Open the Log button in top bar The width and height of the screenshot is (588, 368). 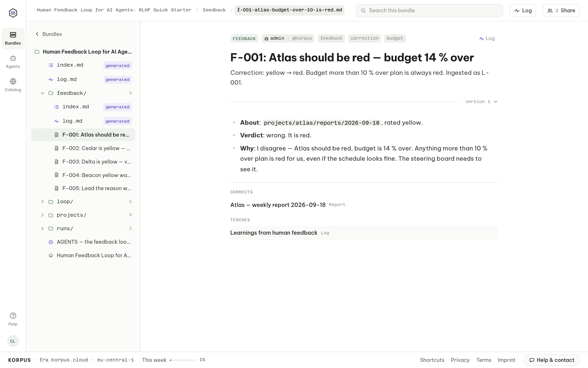pos(523,10)
